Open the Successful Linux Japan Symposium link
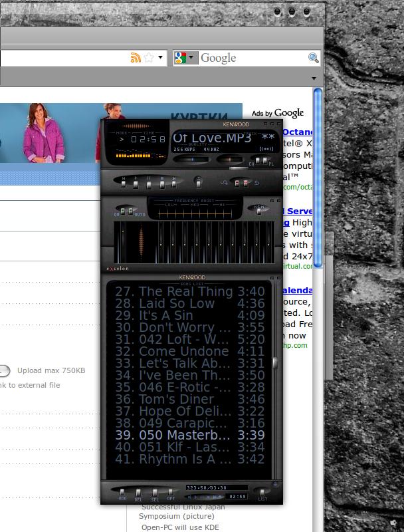Image resolution: width=404 pixels, height=532 pixels. tap(183, 511)
